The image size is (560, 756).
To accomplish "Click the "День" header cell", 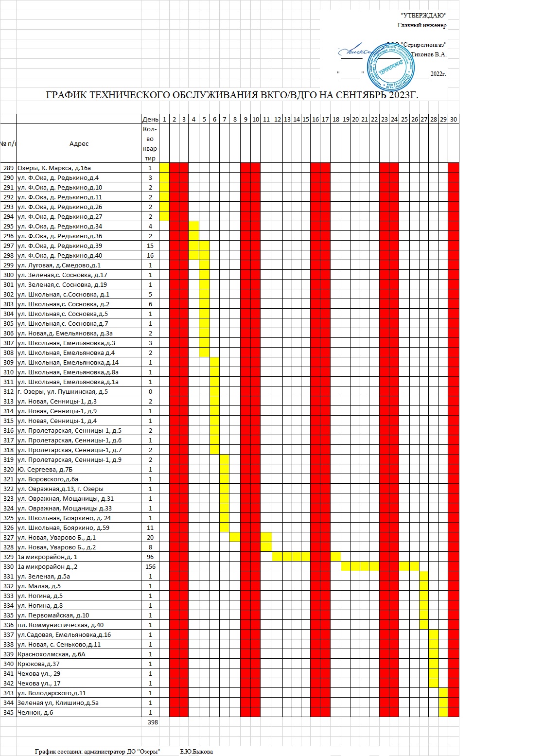I will point(150,119).
